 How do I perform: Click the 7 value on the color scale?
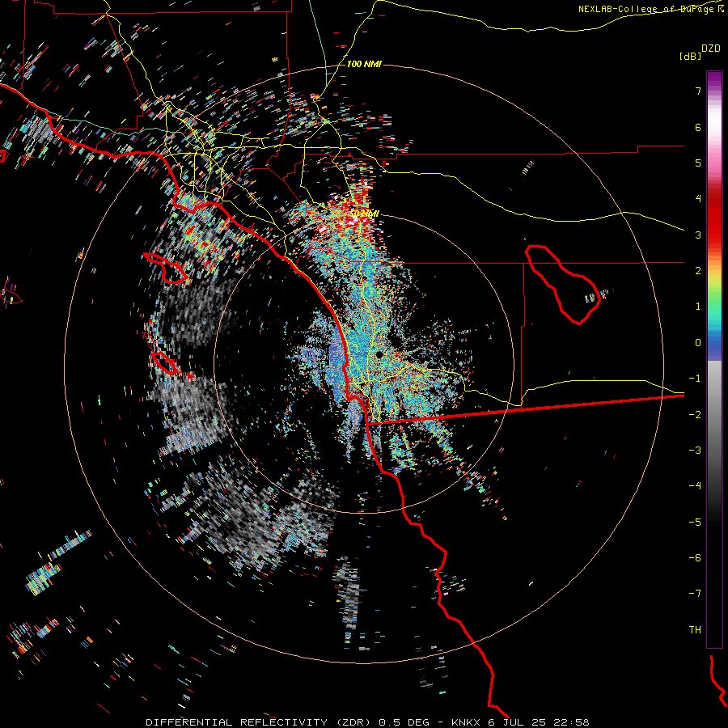698,91
